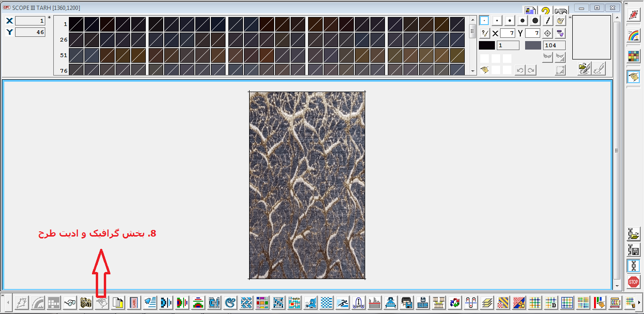
Task: Open the color grid palette in right sidebar
Action: click(633, 56)
